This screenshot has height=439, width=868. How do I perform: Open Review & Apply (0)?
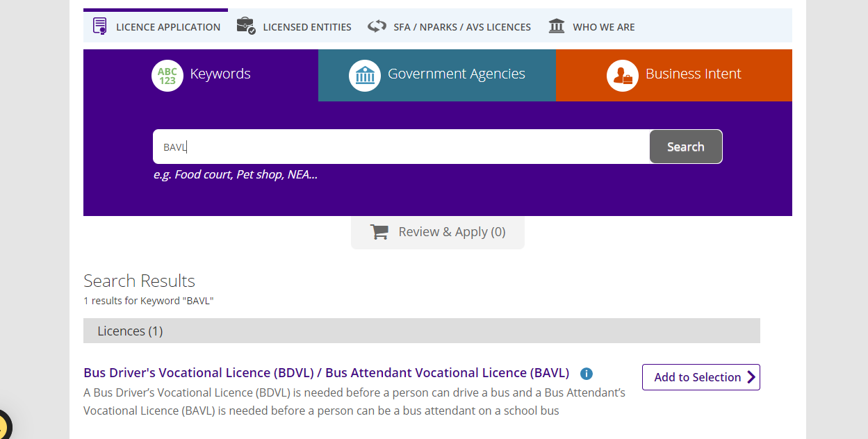(438, 232)
